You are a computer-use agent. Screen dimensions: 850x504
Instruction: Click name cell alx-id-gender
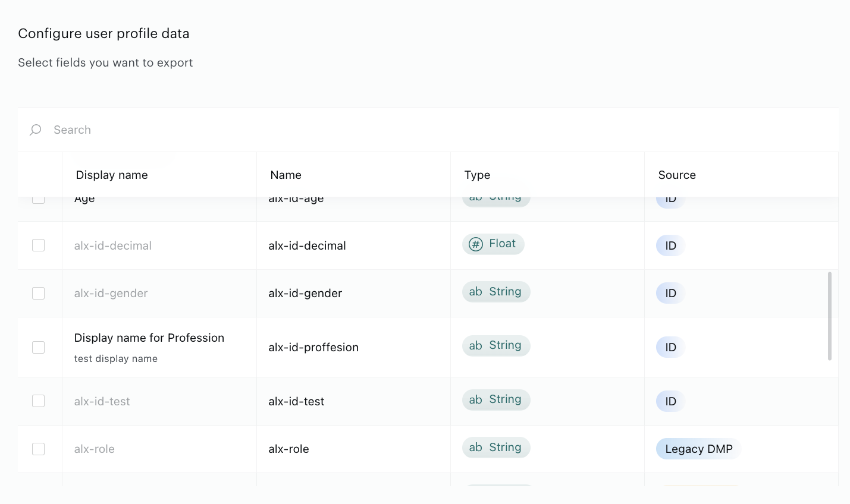(305, 293)
